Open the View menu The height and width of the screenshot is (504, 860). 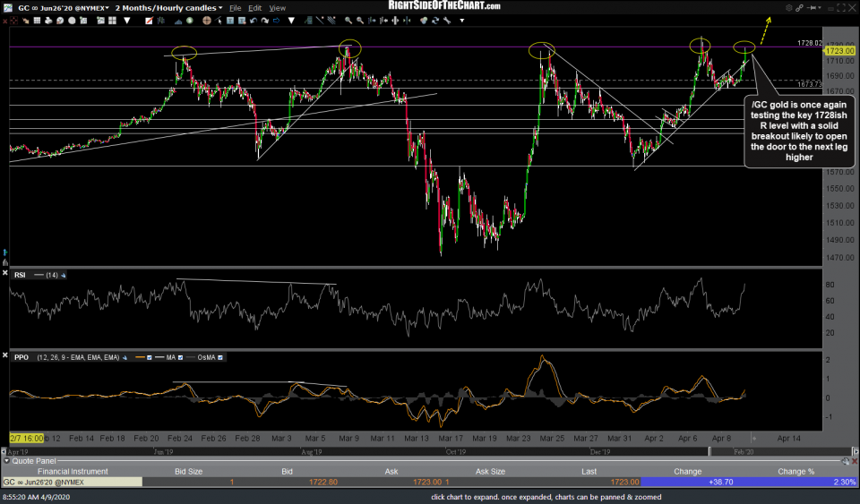278,8
